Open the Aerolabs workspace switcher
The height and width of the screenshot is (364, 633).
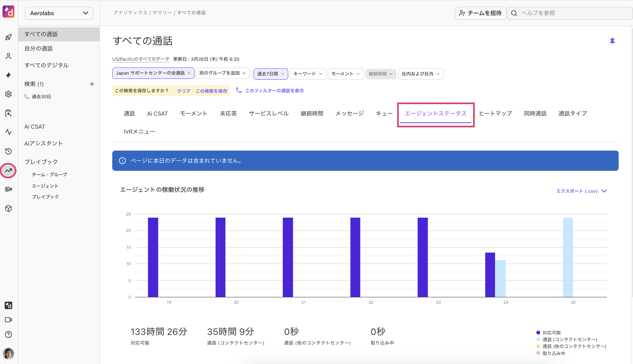[59, 13]
